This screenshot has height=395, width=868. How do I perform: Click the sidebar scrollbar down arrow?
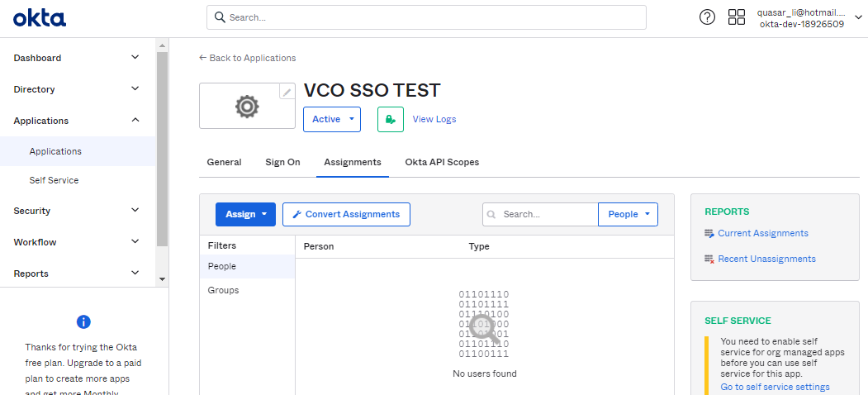click(162, 279)
